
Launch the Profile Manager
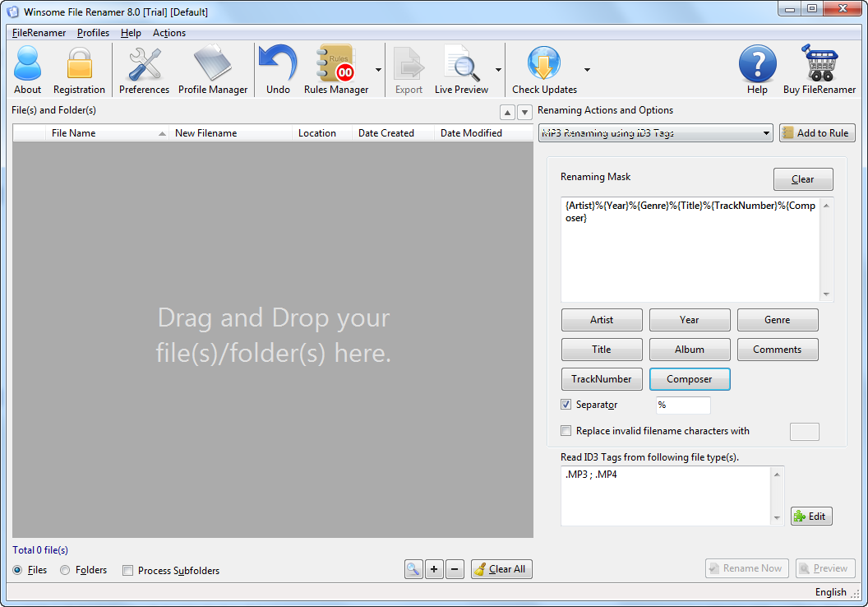tap(213, 70)
